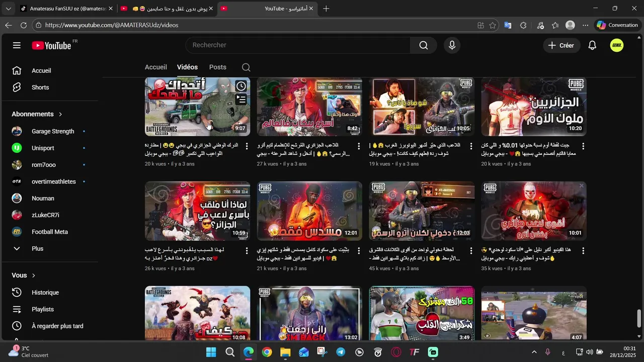Open media control music icon
644x362 pixels.
[x=540, y=25]
